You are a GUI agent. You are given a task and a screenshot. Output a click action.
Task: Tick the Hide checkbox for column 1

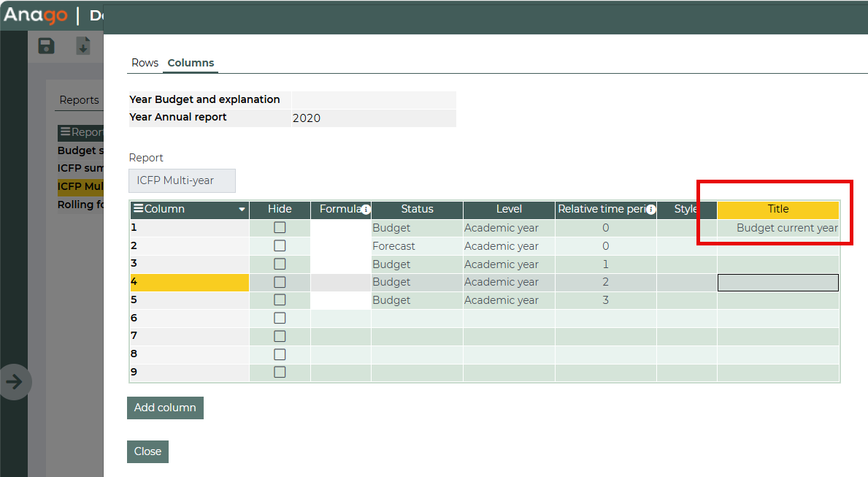pyautogui.click(x=280, y=228)
